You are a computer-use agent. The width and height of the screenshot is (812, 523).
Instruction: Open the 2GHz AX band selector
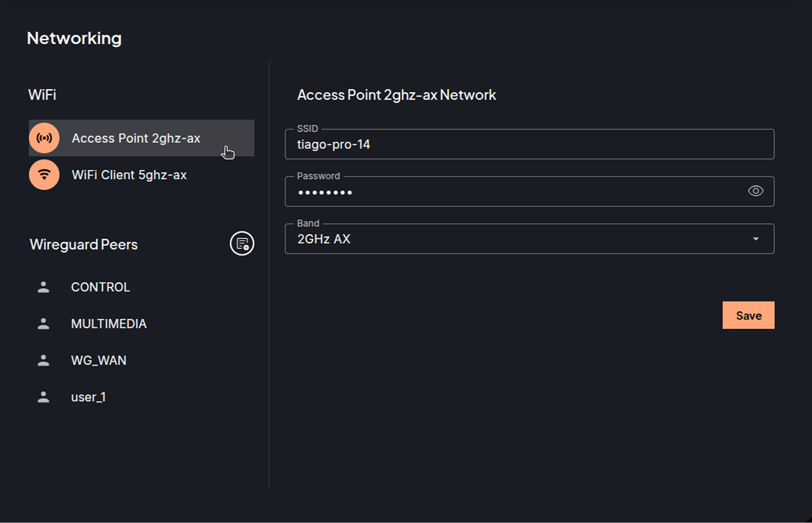point(515,239)
